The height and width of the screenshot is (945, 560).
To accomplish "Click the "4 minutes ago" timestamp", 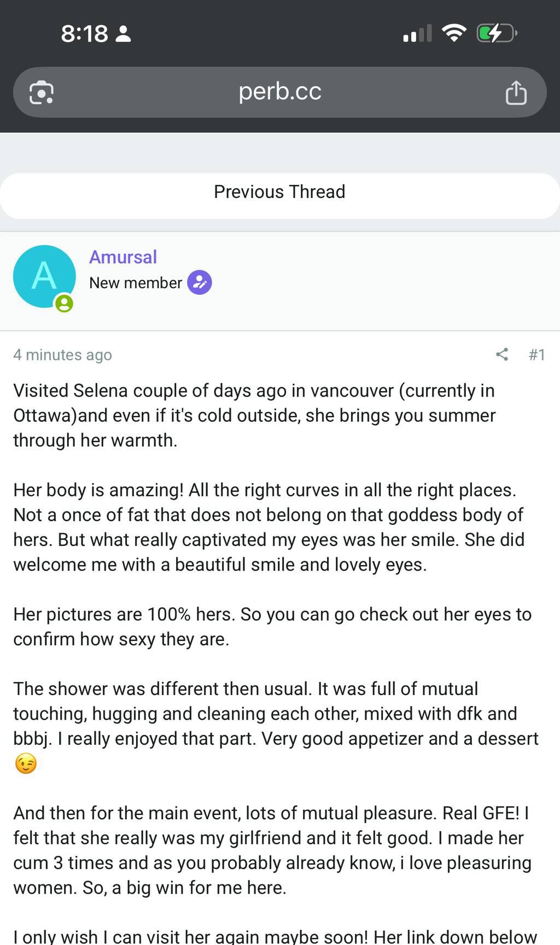I will tap(62, 355).
